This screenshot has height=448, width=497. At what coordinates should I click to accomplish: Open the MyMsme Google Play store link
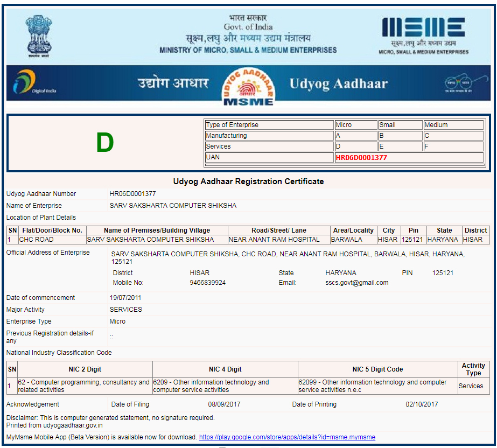click(287, 437)
